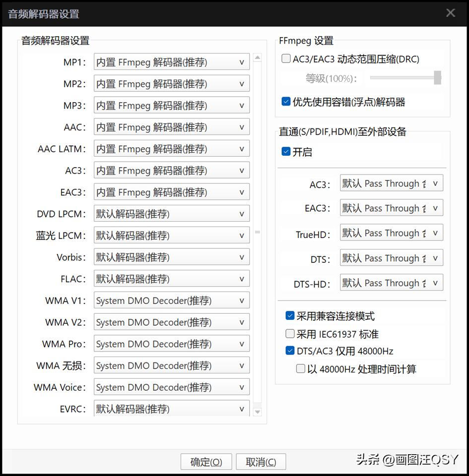469x476 pixels.
Task: Open the AAC decoder dropdown
Action: coord(171,127)
